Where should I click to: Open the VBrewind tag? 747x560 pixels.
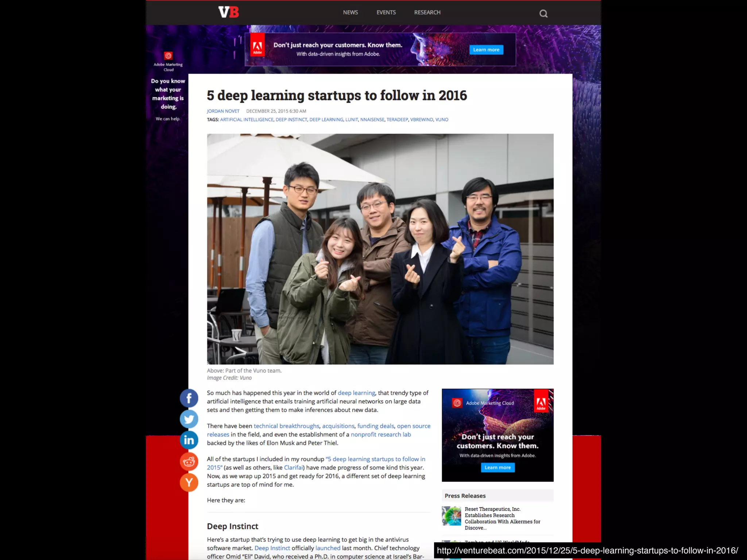point(422,120)
